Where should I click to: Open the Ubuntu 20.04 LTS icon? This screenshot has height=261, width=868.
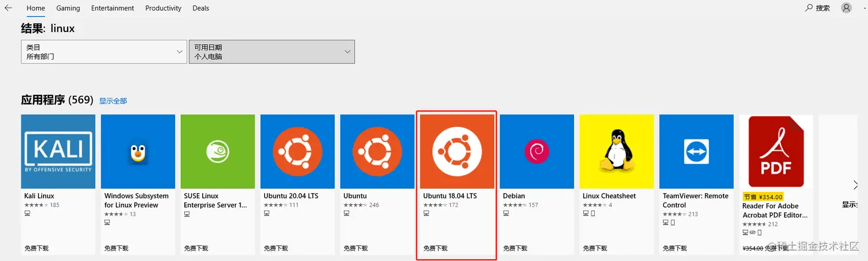click(297, 151)
